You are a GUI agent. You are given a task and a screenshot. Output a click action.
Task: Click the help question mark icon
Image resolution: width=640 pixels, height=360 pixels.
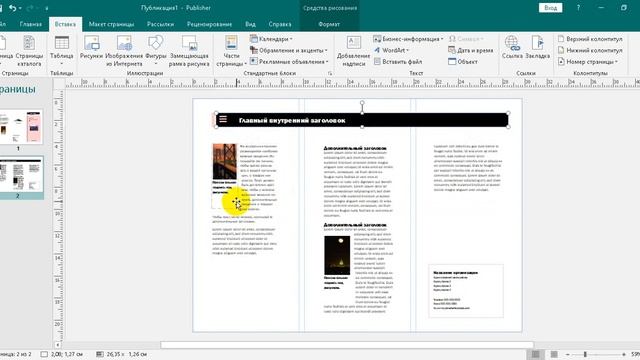tap(578, 8)
